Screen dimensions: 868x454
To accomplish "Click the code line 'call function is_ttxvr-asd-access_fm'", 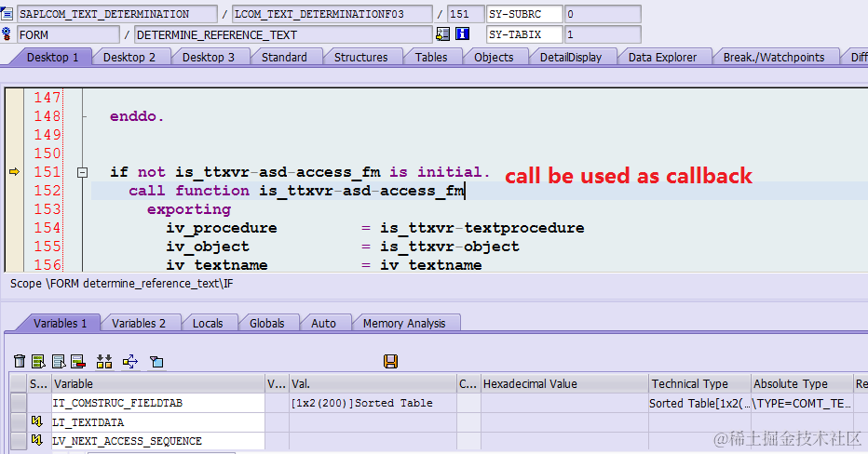I will (x=297, y=191).
